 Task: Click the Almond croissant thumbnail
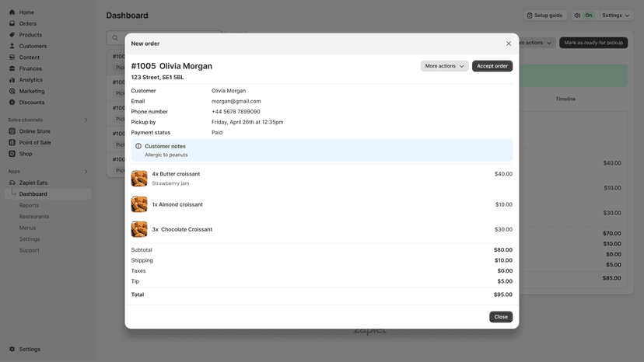click(x=139, y=204)
